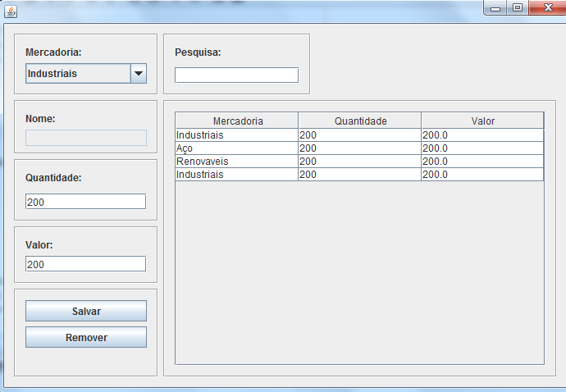Click quantity 200 in the Aço row
Image resolution: width=566 pixels, height=392 pixels.
coord(359,148)
